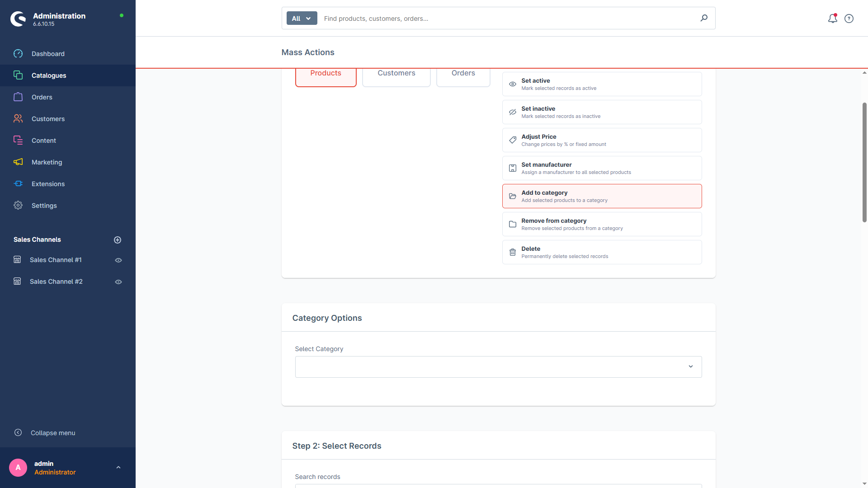Open the help question mark icon
Screen dimensions: 868x488
point(849,19)
